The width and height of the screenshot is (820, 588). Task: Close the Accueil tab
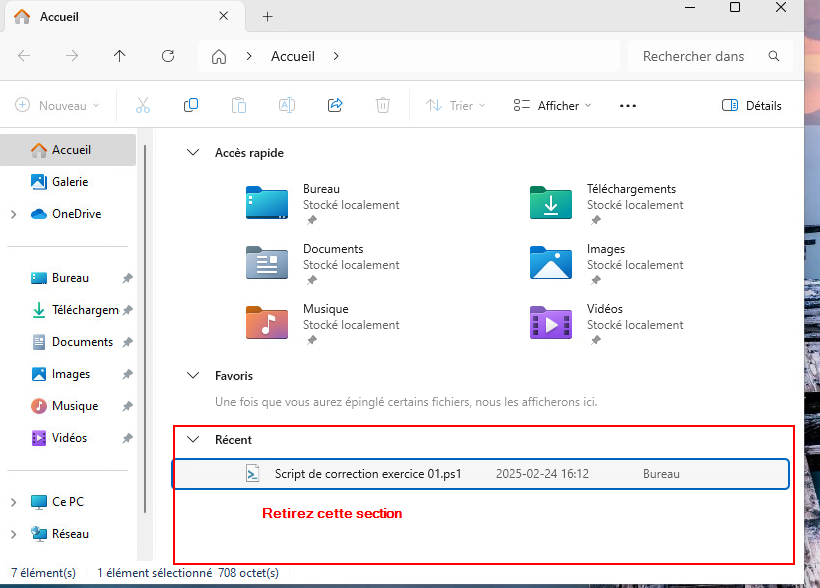[x=223, y=16]
